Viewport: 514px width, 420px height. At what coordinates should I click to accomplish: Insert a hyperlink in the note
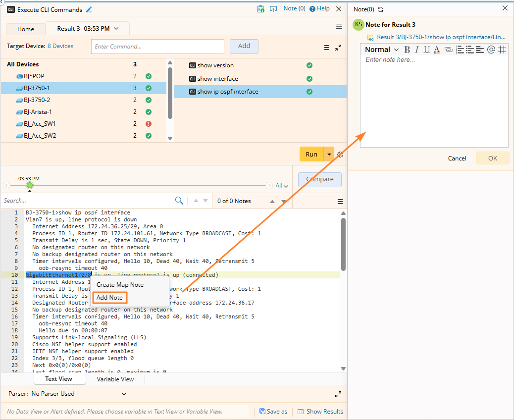448,50
